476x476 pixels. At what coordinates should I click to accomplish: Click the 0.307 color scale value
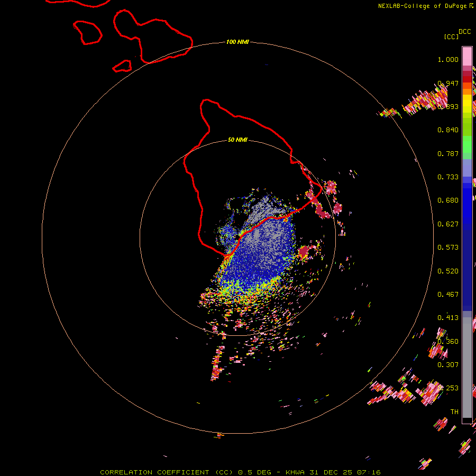[448, 365]
